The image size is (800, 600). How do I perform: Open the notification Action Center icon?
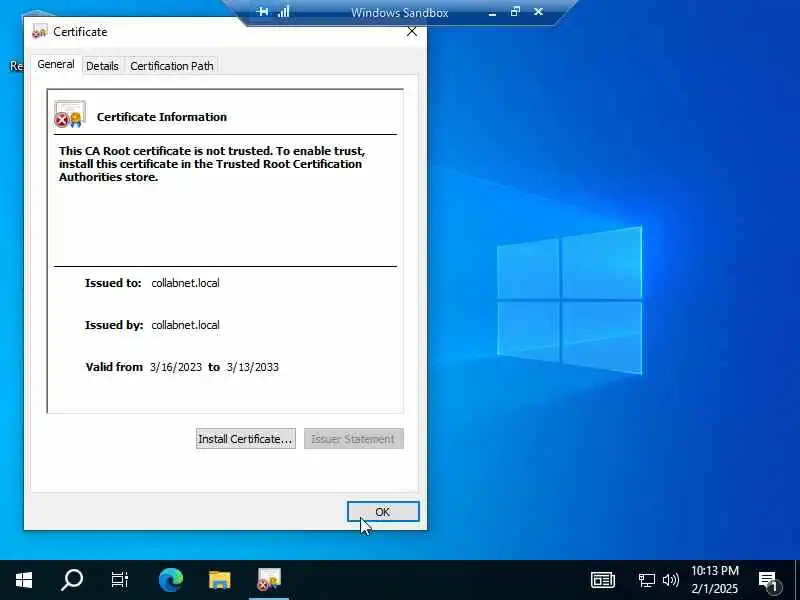point(768,580)
